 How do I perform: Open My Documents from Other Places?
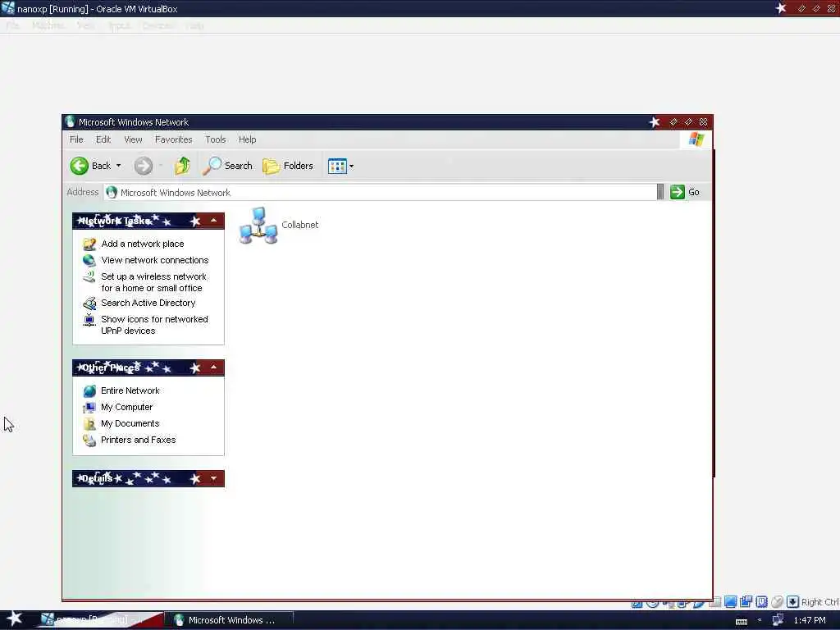pyautogui.click(x=130, y=423)
